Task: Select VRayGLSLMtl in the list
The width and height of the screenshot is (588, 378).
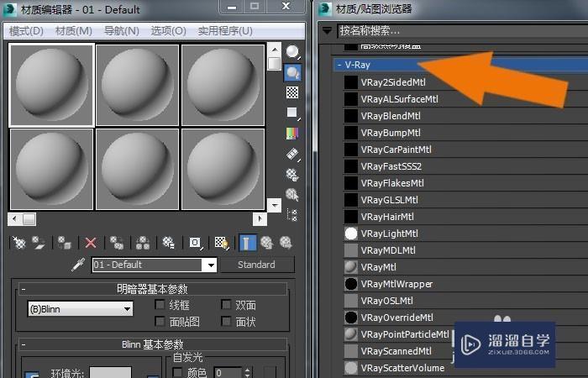Action: (466, 200)
